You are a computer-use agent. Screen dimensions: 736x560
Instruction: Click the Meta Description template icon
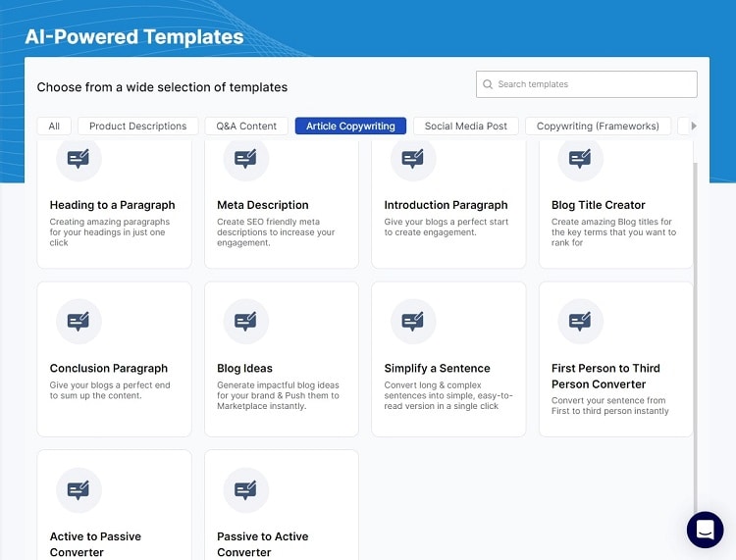pyautogui.click(x=246, y=159)
